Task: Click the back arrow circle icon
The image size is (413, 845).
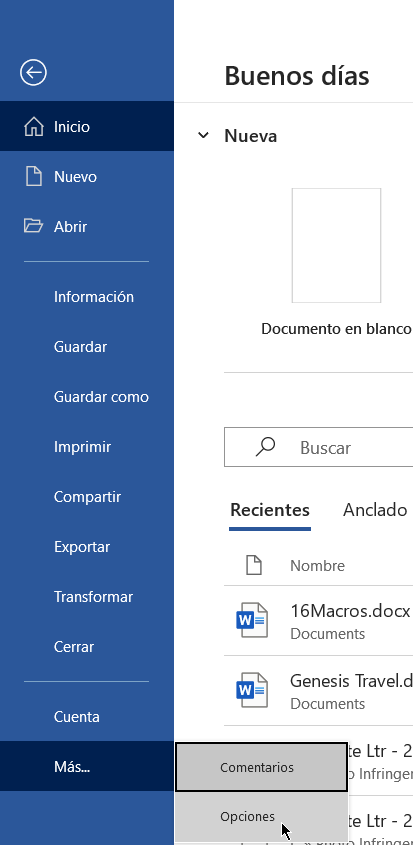Action: [33, 72]
